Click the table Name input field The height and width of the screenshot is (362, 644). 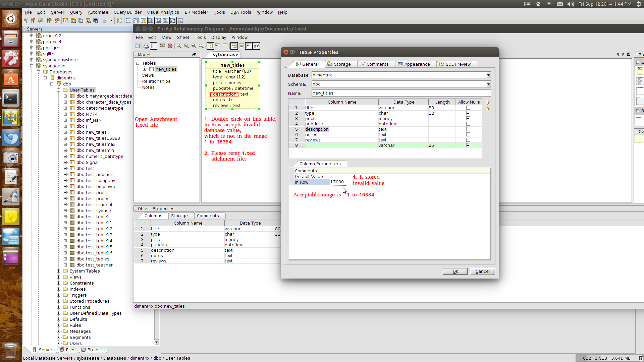tap(401, 93)
